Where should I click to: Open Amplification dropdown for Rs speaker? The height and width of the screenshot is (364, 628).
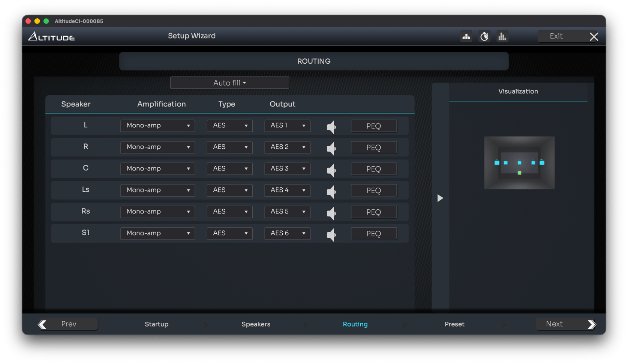(x=157, y=212)
